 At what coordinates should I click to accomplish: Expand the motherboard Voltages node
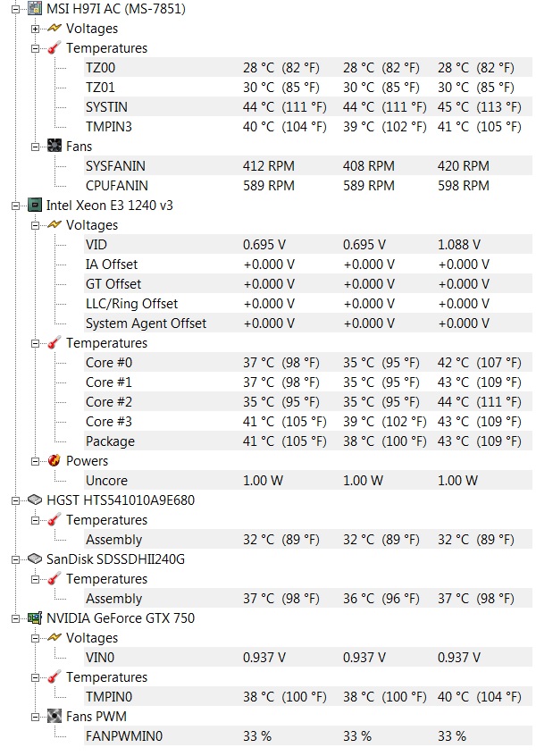35,29
